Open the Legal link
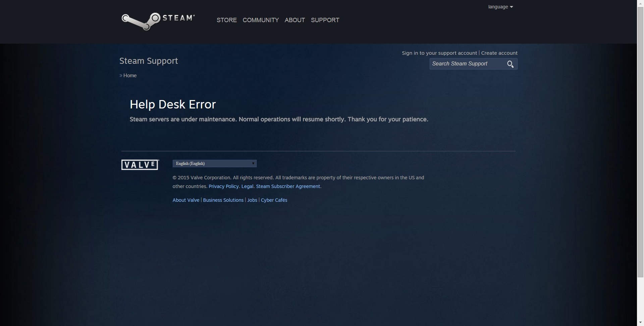Viewport: 644px width, 326px height. tap(247, 186)
